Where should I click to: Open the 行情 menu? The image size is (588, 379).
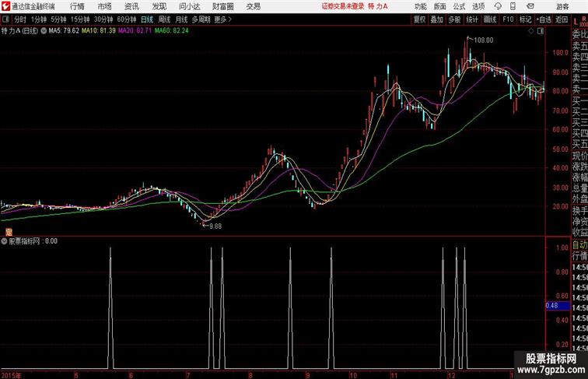coord(77,6)
